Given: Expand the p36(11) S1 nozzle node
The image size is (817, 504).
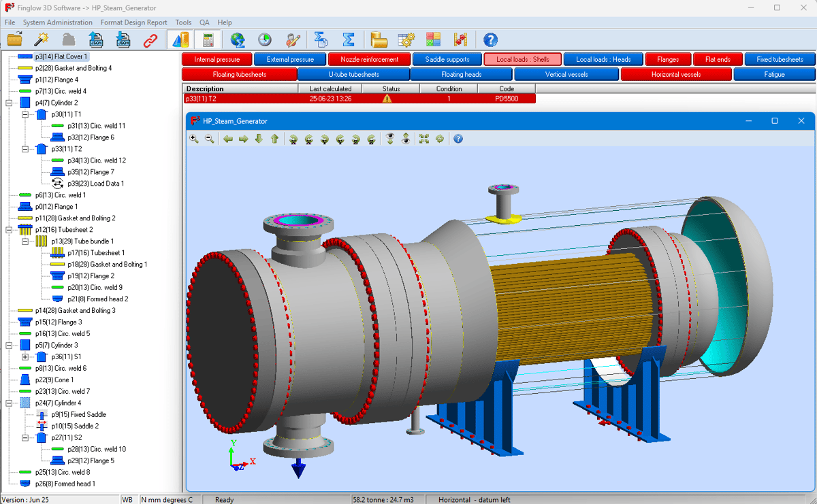Looking at the screenshot, I should 25,357.
